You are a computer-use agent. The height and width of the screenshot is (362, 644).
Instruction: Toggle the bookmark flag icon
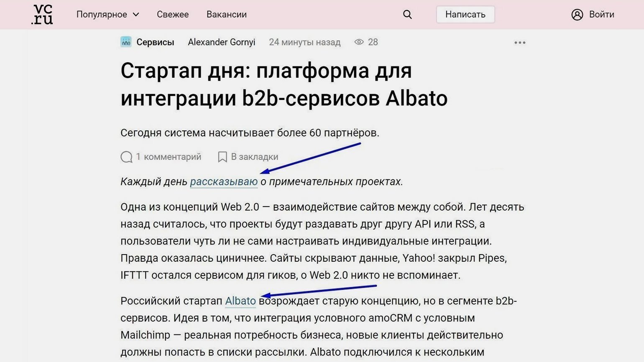tap(222, 157)
